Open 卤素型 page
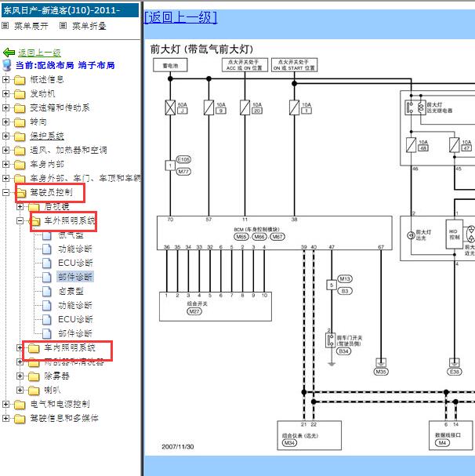 [x=71, y=292]
